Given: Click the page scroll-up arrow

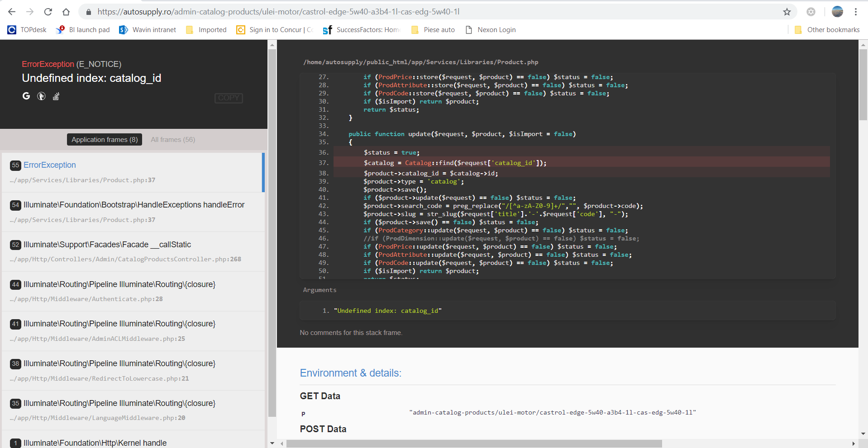Looking at the screenshot, I should [863, 45].
